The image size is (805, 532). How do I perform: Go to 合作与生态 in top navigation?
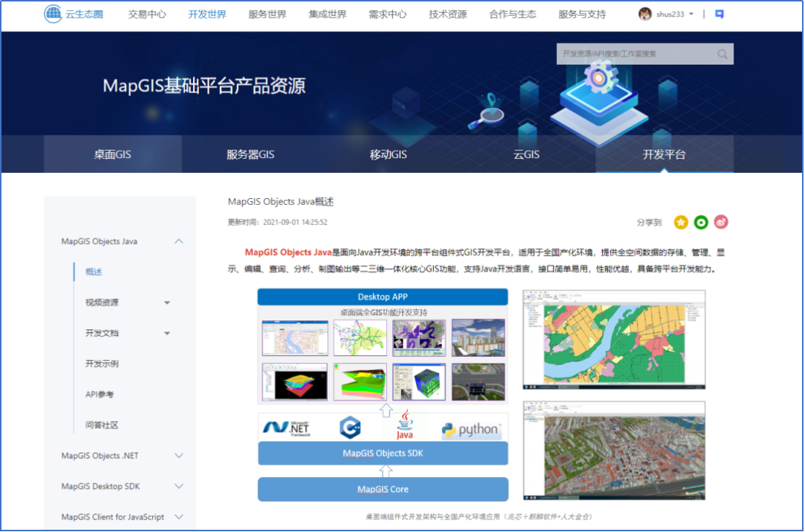512,14
